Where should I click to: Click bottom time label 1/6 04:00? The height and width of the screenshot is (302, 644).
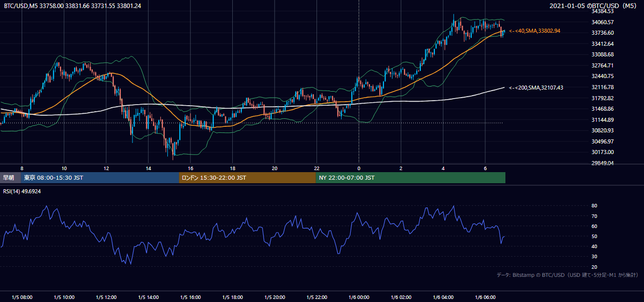click(443, 297)
